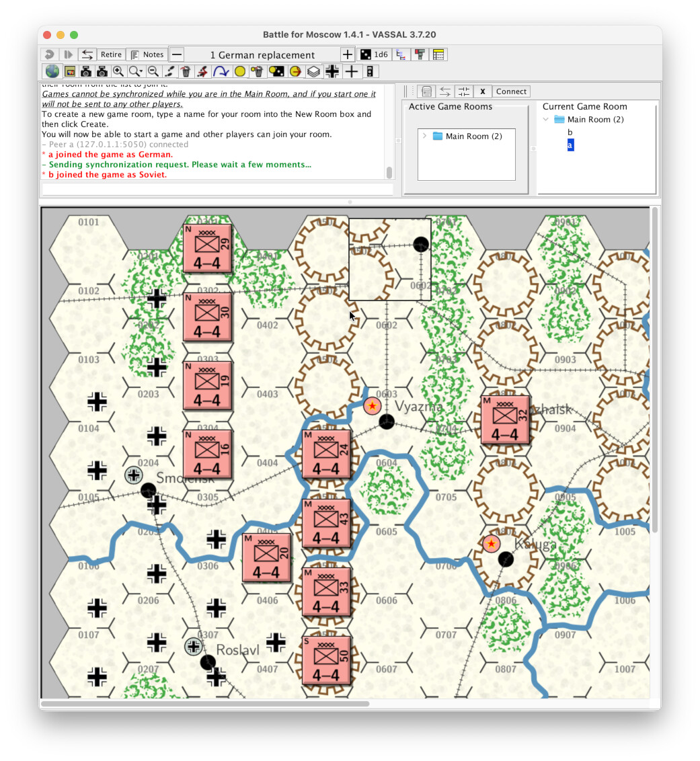Expand Main Room in Active Game Rooms
This screenshot has width=700, height=761.
coord(425,136)
